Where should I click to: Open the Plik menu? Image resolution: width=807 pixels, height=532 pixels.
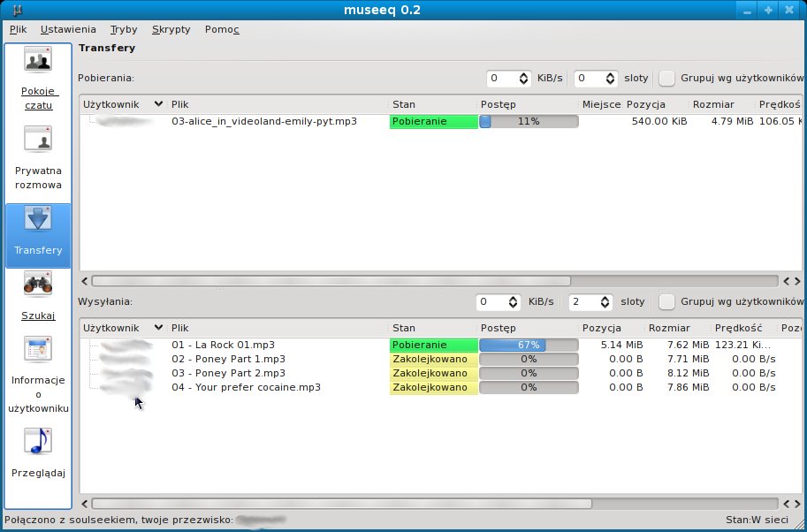point(18,29)
